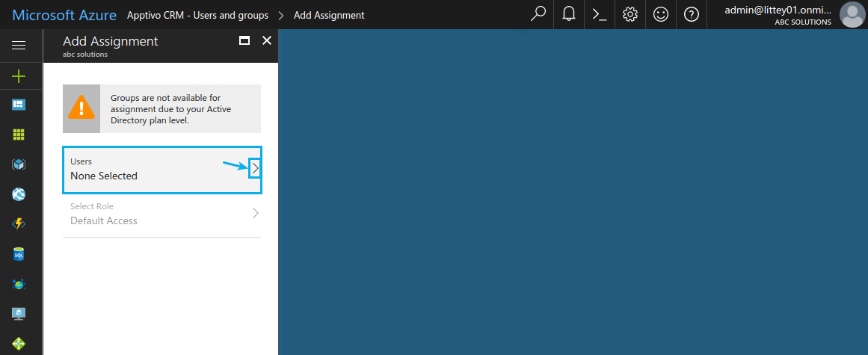Open the Resource groups cube icon
The width and height of the screenshot is (868, 355).
(x=19, y=164)
